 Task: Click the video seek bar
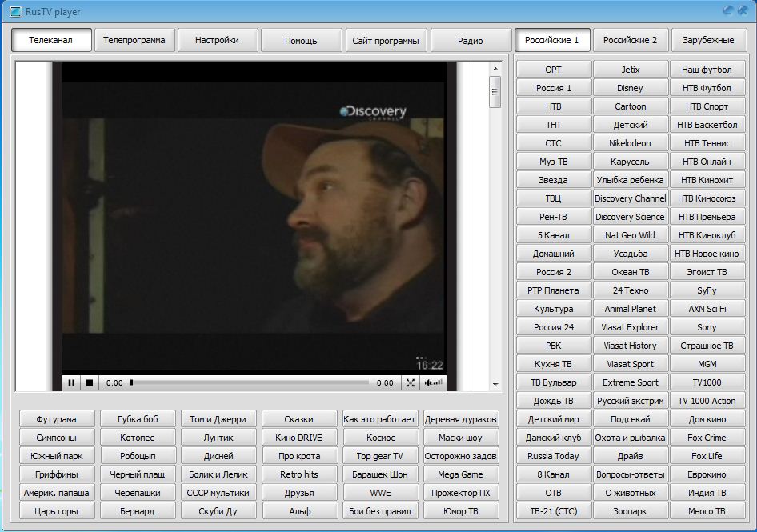pyautogui.click(x=250, y=383)
